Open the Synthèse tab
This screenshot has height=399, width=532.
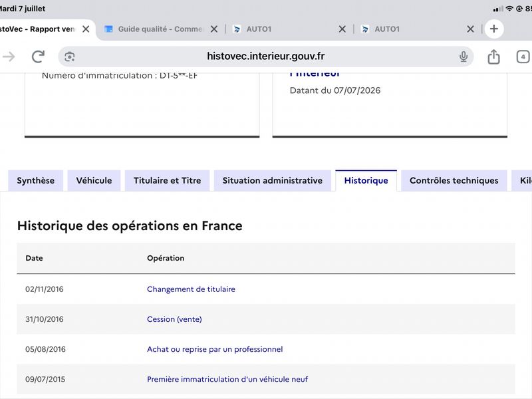[36, 180]
